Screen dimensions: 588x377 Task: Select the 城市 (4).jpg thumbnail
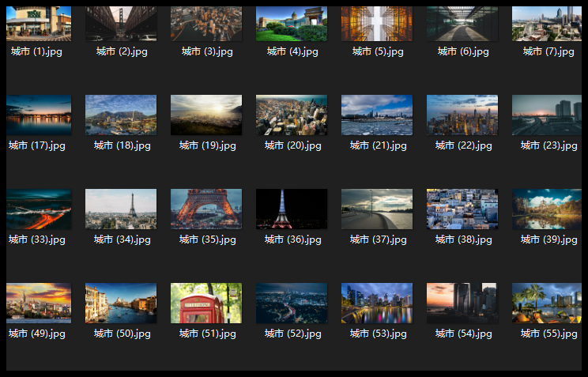click(x=292, y=24)
